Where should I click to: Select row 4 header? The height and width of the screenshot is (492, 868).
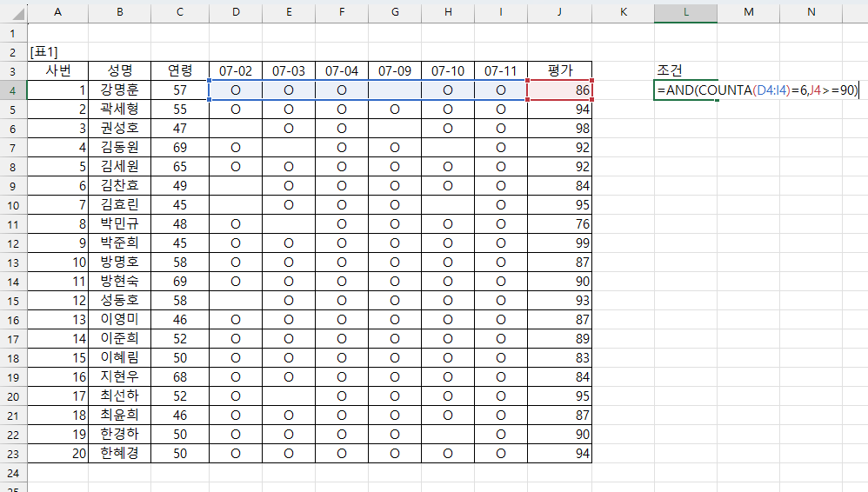point(13,90)
